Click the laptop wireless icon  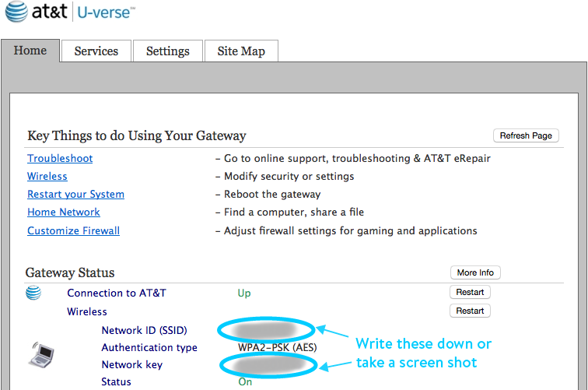(x=41, y=355)
